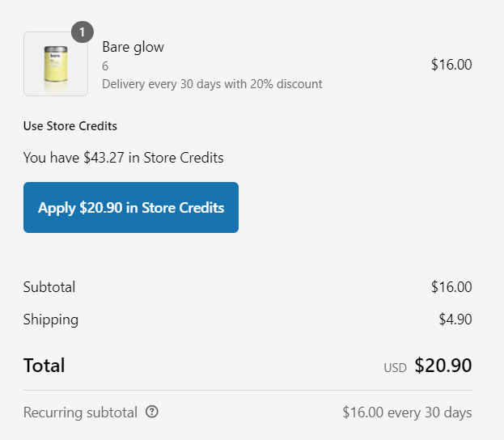Image resolution: width=504 pixels, height=440 pixels.
Task: Click the Recurring subtotal label
Action: coord(80,412)
